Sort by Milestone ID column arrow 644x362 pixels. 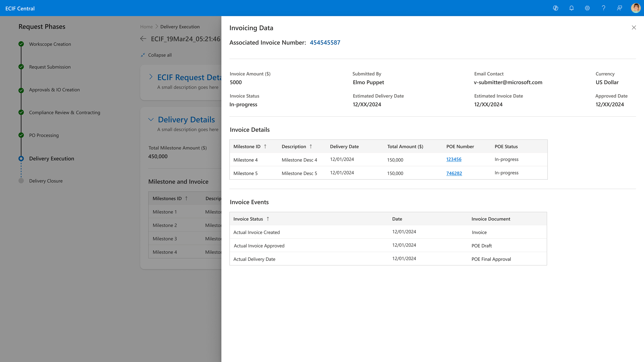(265, 147)
